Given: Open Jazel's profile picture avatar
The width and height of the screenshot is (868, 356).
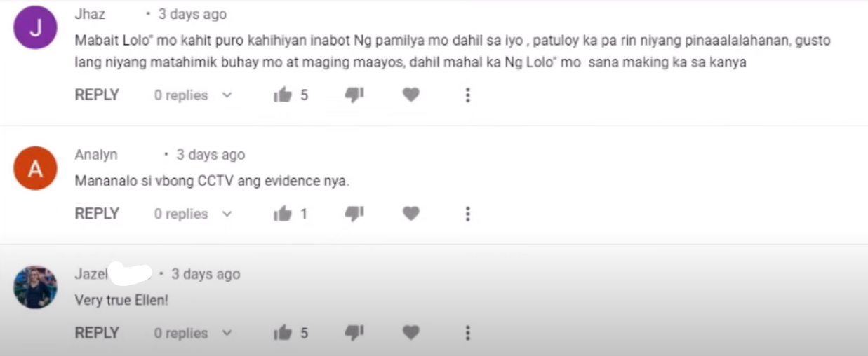Looking at the screenshot, I should point(35,287).
